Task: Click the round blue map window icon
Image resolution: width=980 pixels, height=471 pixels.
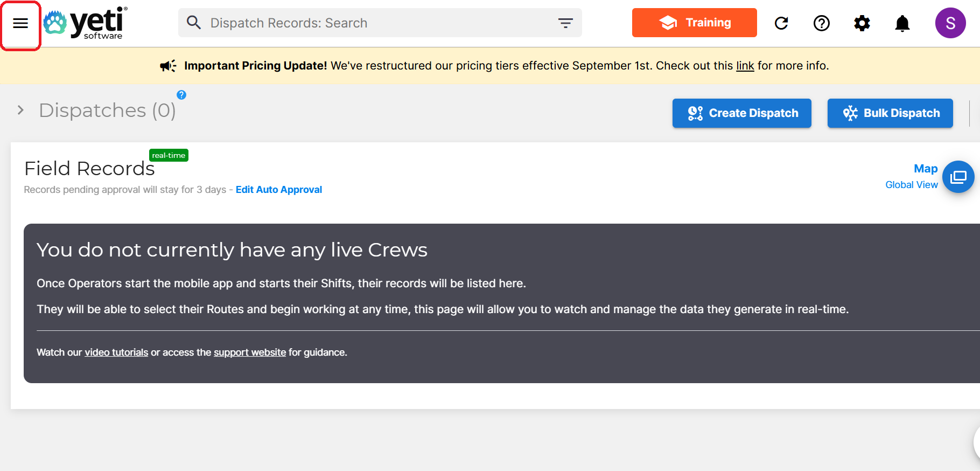Action: tap(958, 177)
